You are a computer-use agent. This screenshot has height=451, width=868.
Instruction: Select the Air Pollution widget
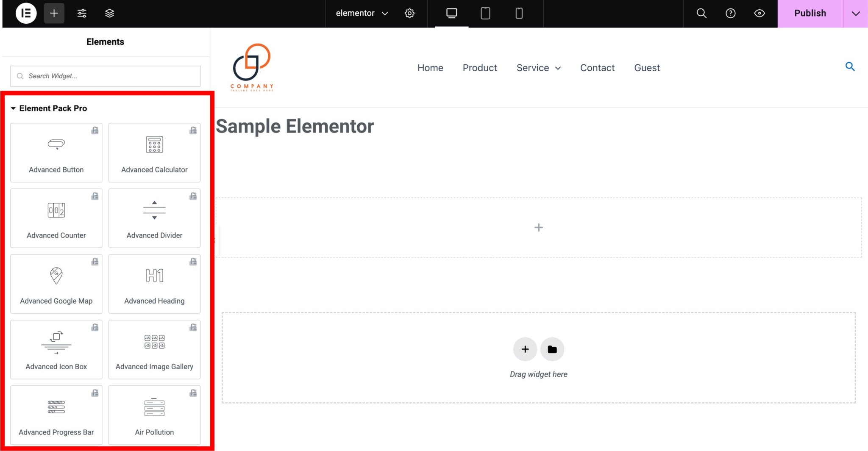point(154,415)
